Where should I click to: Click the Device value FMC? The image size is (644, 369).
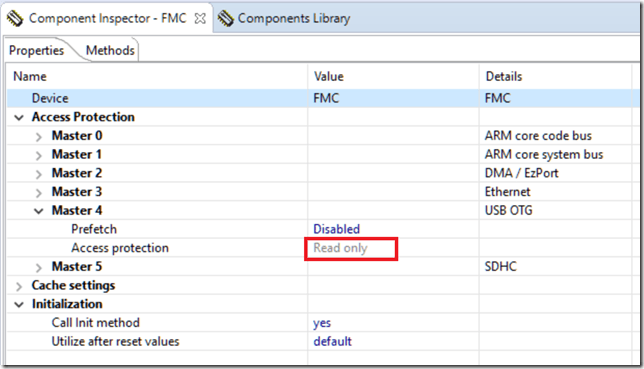point(326,98)
